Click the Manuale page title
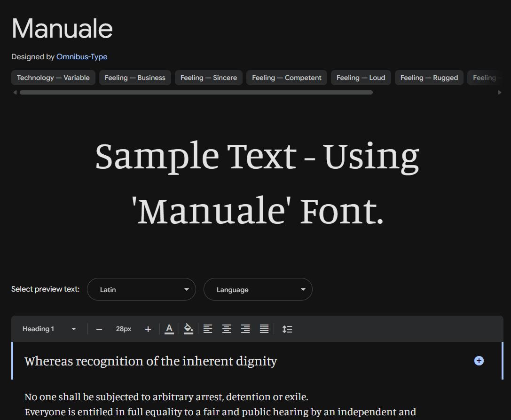 [x=62, y=29]
